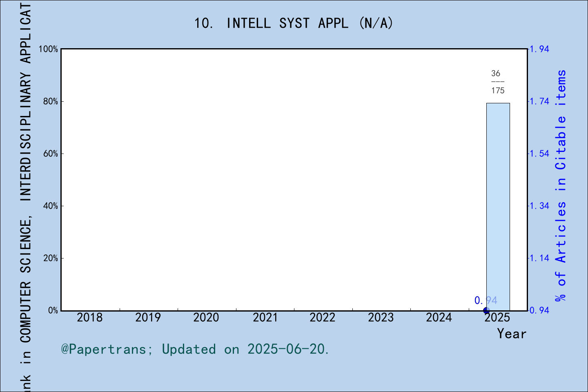Click the dark blue data point marker
This screenshot has height=392, width=588.
(486, 311)
